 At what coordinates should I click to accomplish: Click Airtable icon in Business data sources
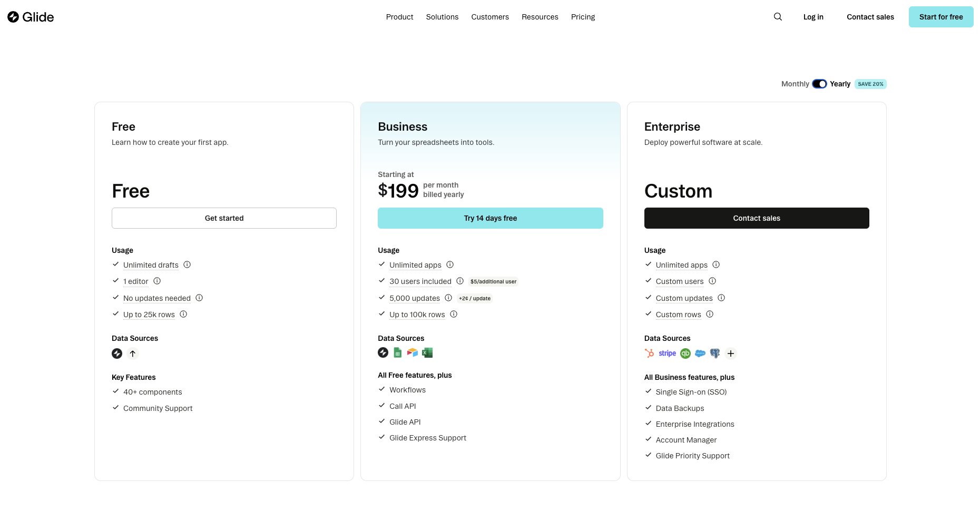(412, 352)
